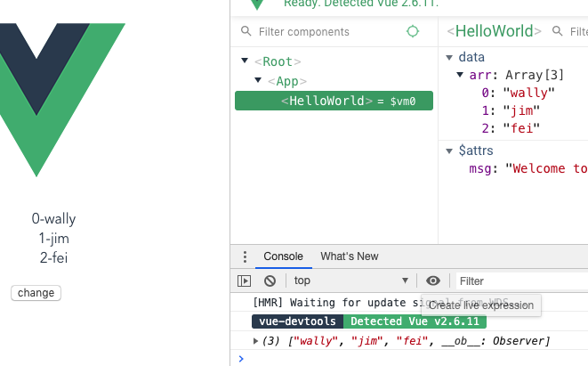Collapse the data section
The image size is (588, 366).
click(449, 57)
